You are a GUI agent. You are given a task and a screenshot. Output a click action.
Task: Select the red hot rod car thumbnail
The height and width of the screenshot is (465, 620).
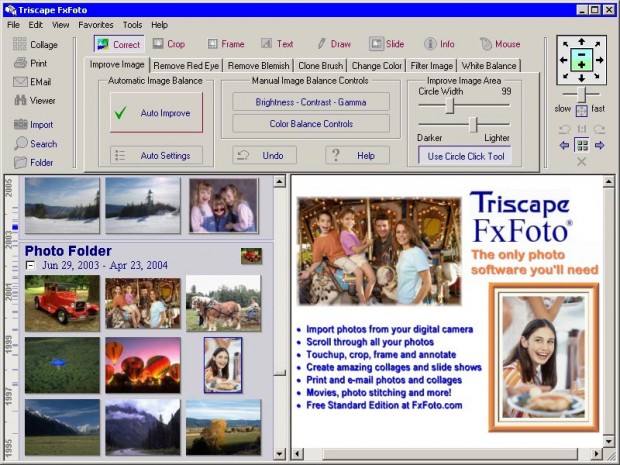(62, 303)
